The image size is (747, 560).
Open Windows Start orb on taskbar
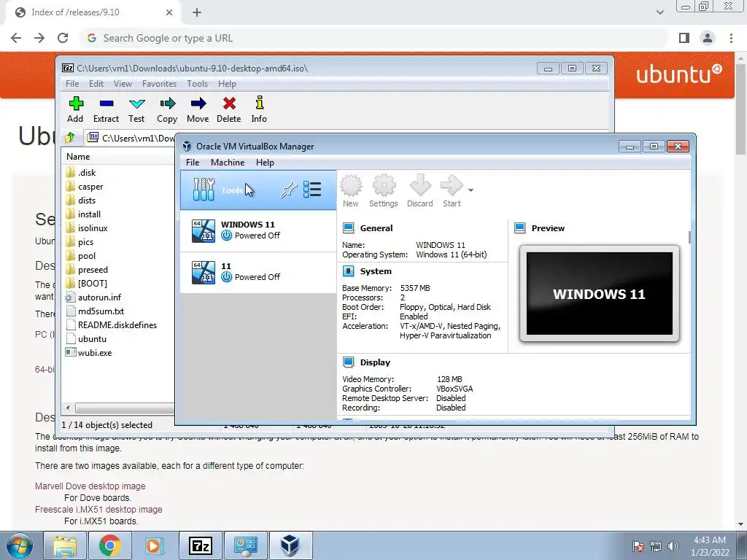coord(20,545)
